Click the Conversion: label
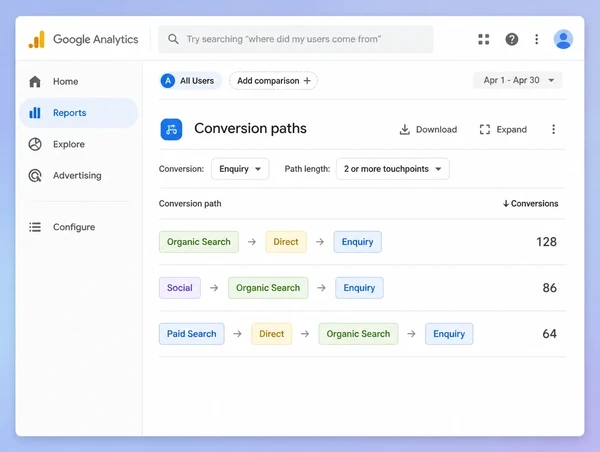 [x=181, y=169]
